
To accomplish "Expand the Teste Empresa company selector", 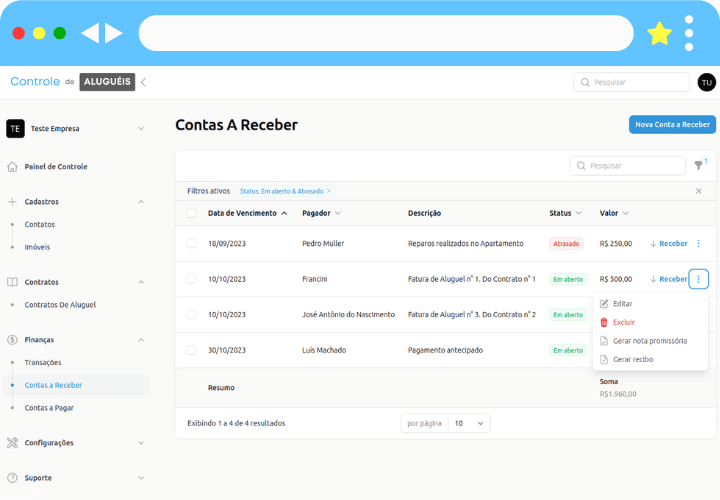I will tap(140, 129).
